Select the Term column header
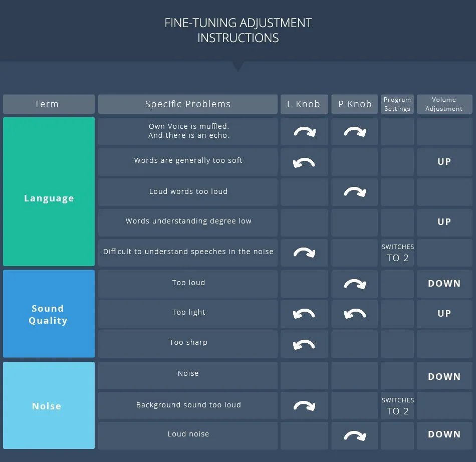Viewport: 476px width, 462px height. [49, 104]
